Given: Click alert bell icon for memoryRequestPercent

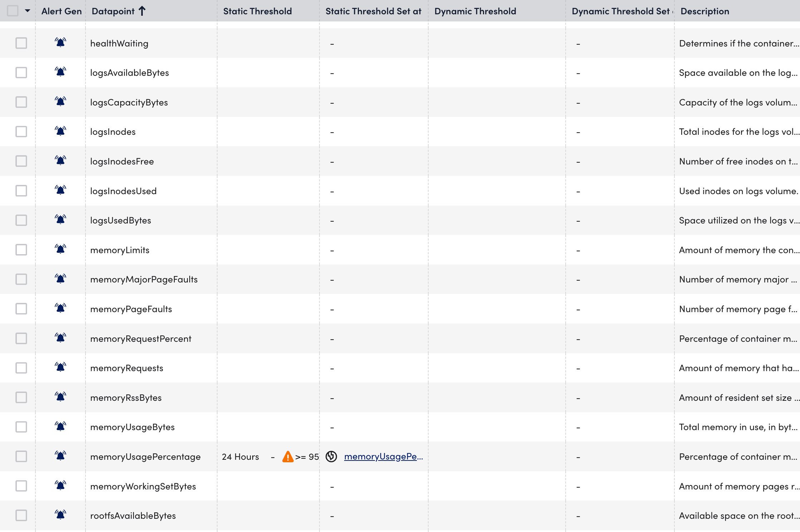Looking at the screenshot, I should pos(60,338).
